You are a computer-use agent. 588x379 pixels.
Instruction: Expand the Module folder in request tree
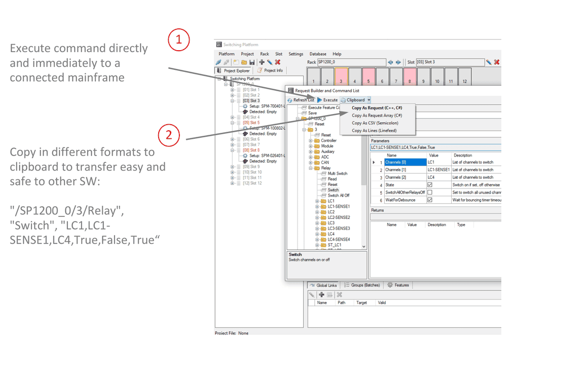(x=311, y=146)
